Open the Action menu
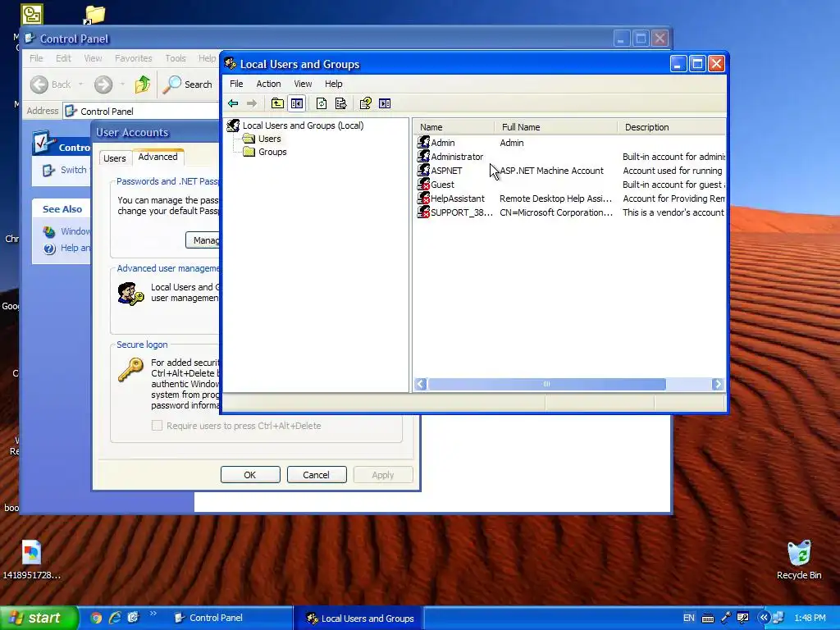The height and width of the screenshot is (630, 840). [268, 84]
